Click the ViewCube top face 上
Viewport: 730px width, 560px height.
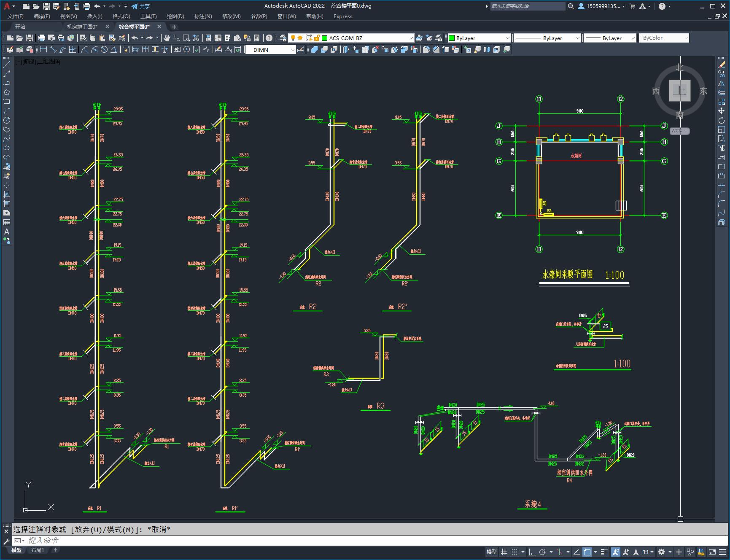[x=679, y=91]
